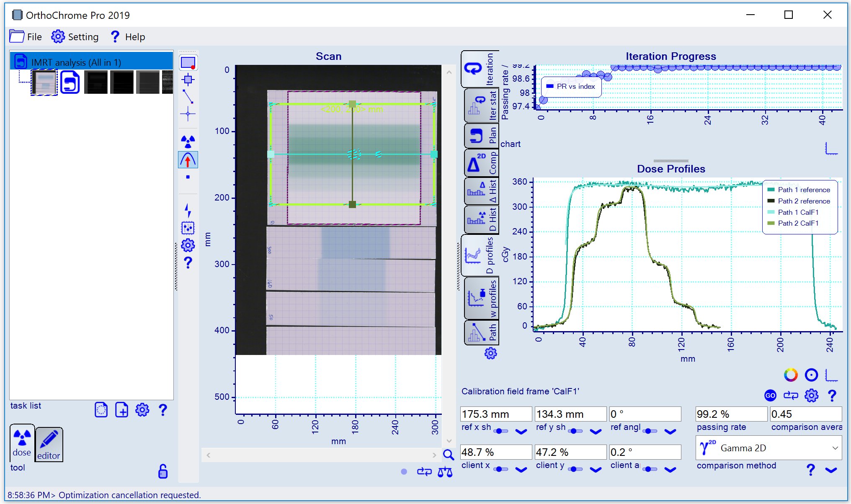This screenshot has height=504, width=851.
Task: Click the scale balance icon below scan
Action: coord(445,472)
